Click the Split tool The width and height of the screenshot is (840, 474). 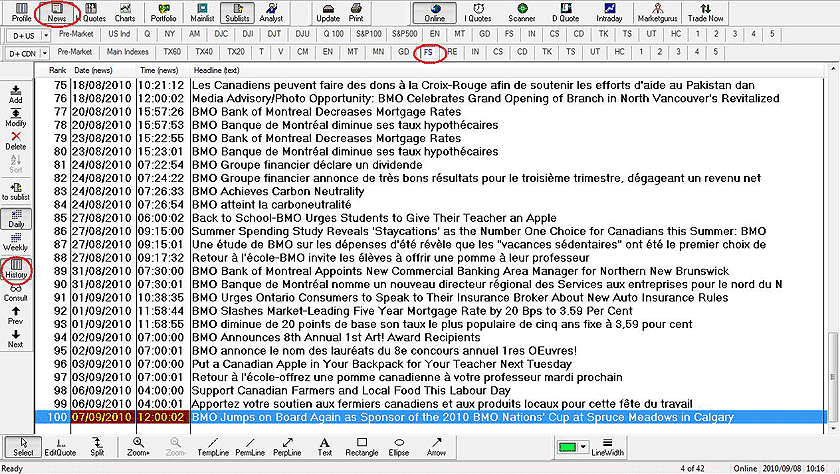97,447
